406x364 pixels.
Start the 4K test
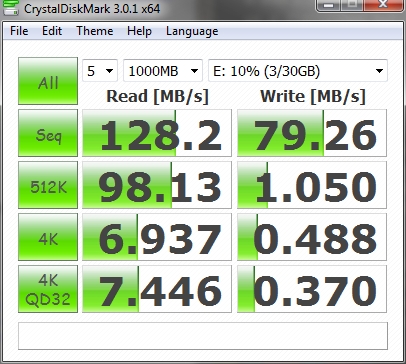48,237
